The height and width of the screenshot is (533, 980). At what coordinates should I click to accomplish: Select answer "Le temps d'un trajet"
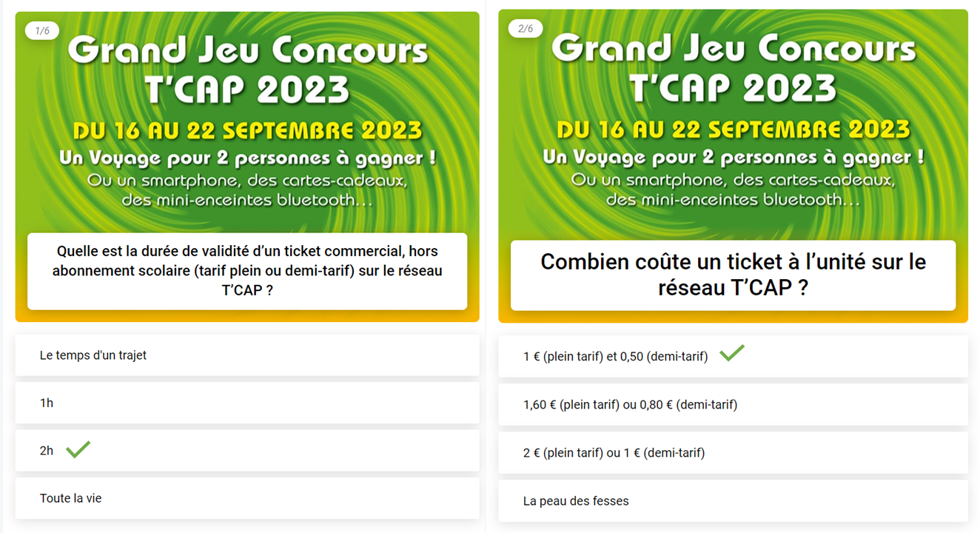[247, 355]
